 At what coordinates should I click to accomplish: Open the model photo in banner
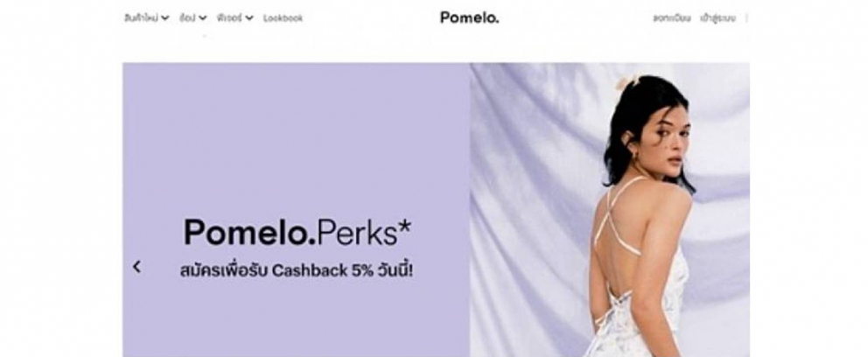[x=610, y=210]
